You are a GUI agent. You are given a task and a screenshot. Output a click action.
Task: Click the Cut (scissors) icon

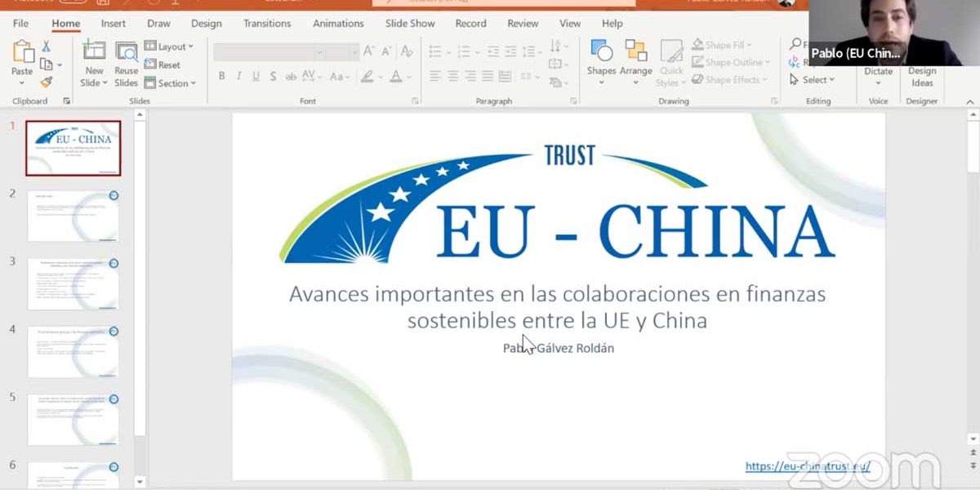pos(46,46)
